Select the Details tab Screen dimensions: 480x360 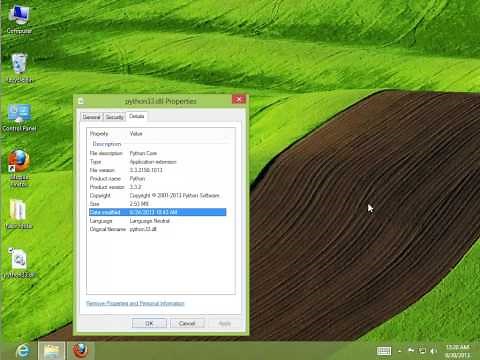137,116
